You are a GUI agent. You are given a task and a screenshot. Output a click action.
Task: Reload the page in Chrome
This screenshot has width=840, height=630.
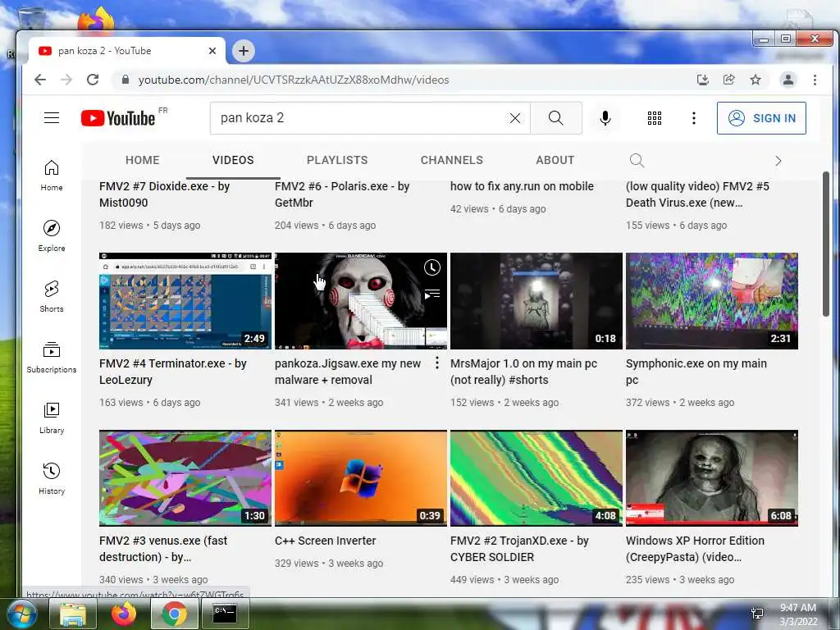[93, 80]
